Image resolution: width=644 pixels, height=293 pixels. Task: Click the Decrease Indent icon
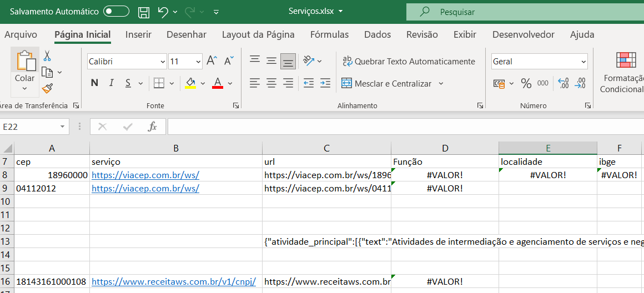point(309,83)
